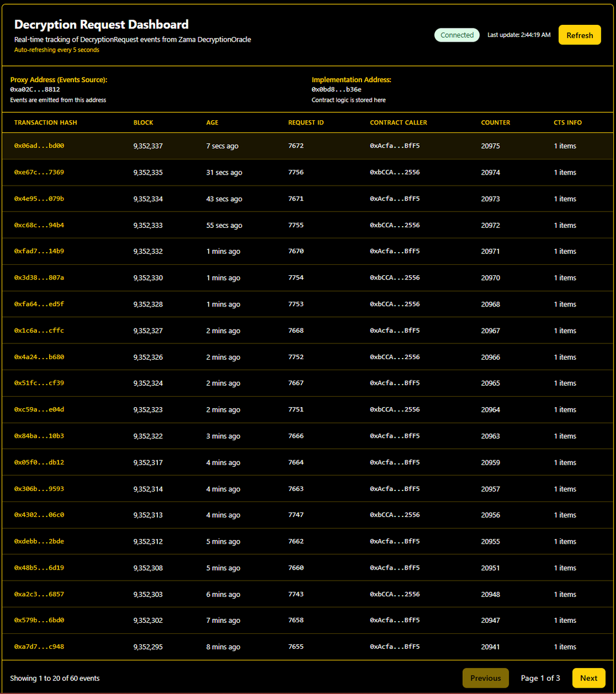Click the 'Last update: 2:44:19 AM' text
Viewport: 616px width, 694px height.
519,35
